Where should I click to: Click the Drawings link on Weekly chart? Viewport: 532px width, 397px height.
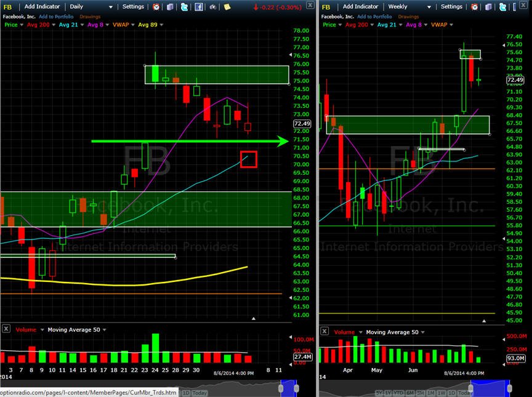pos(408,16)
